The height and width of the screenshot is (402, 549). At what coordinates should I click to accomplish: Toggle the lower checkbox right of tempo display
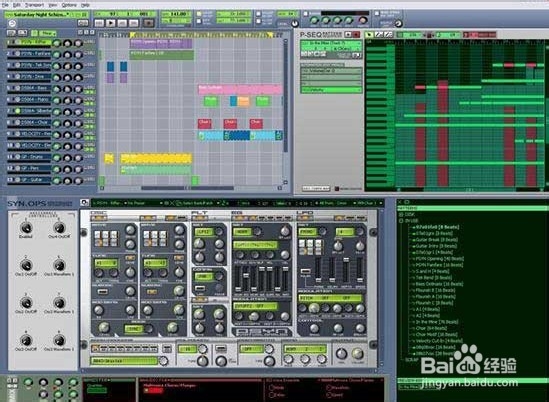click(199, 21)
